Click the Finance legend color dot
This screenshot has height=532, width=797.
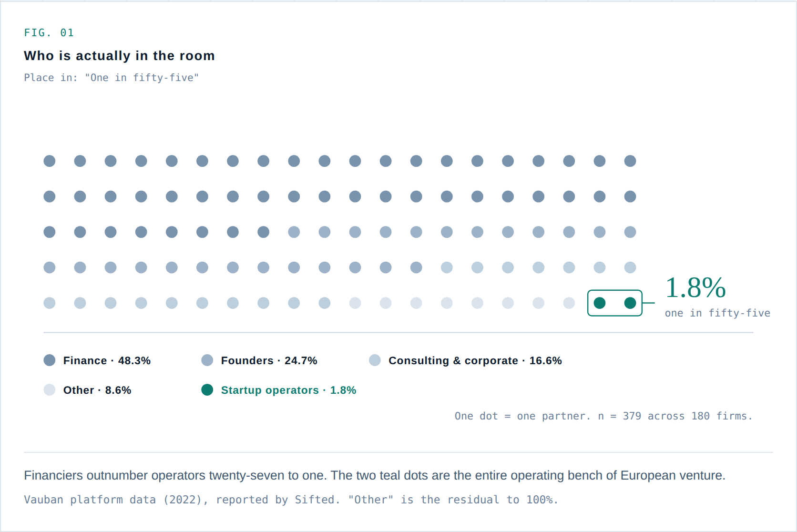coord(50,360)
